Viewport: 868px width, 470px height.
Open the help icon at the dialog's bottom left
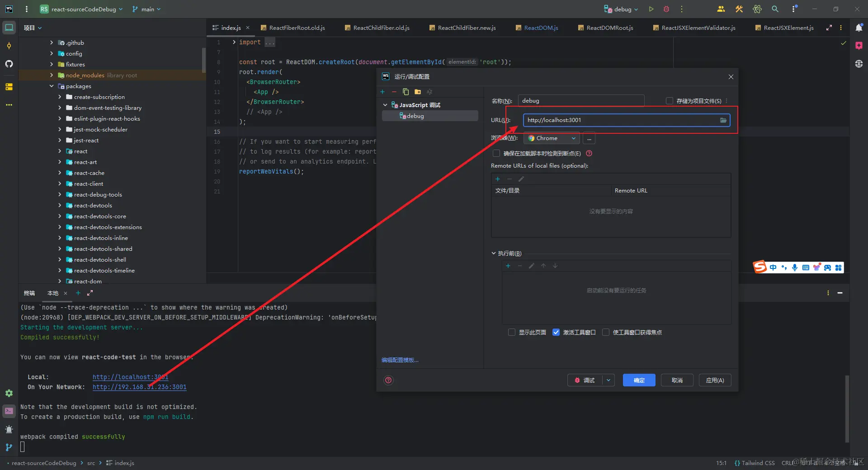[x=388, y=380]
